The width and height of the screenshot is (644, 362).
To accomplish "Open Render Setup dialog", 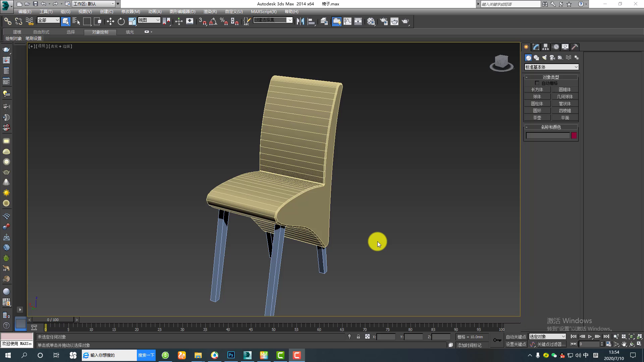I will point(384,21).
